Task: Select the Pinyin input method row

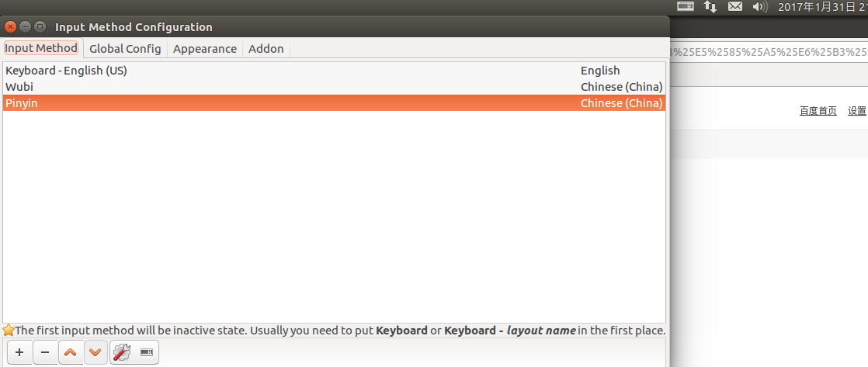Action: click(x=22, y=103)
